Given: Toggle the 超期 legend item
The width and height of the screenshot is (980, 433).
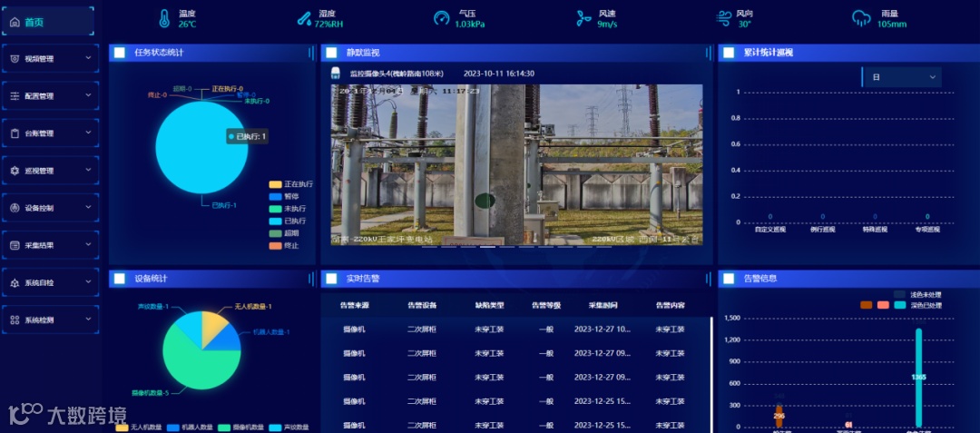Looking at the screenshot, I should (284, 233).
